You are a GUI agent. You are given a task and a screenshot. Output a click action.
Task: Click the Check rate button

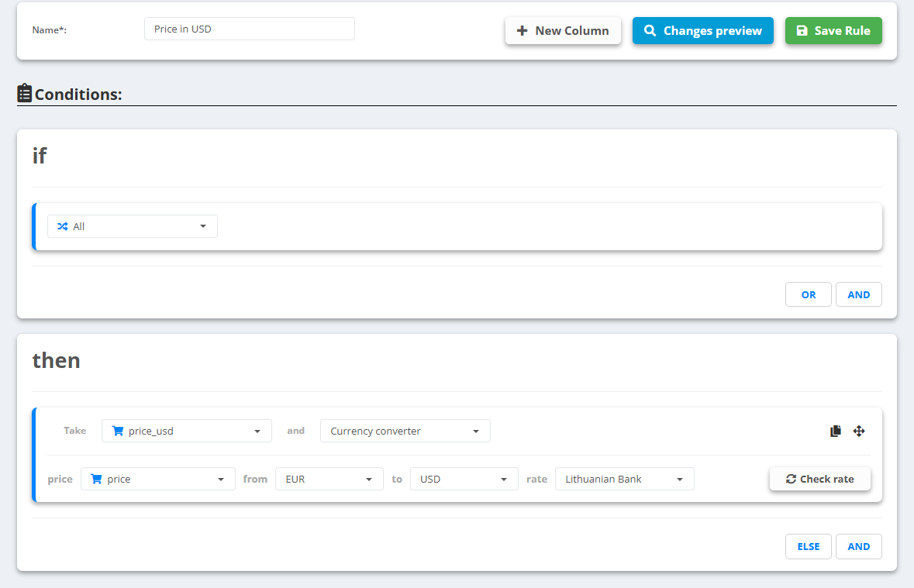(x=820, y=479)
